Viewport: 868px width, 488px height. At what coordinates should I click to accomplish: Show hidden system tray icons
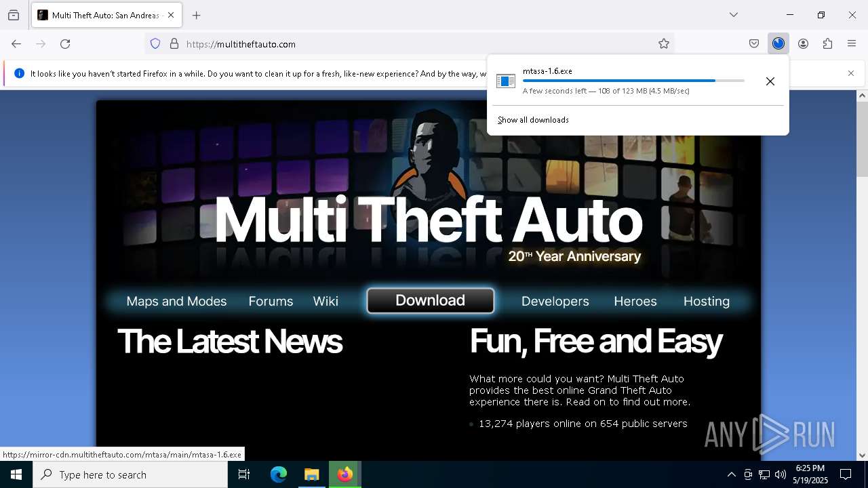tap(731, 474)
